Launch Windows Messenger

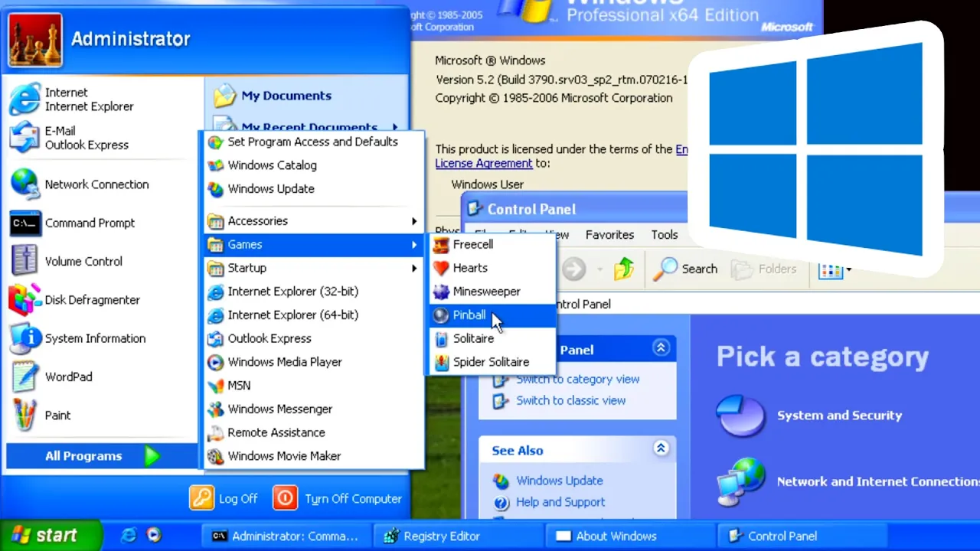coord(313,409)
